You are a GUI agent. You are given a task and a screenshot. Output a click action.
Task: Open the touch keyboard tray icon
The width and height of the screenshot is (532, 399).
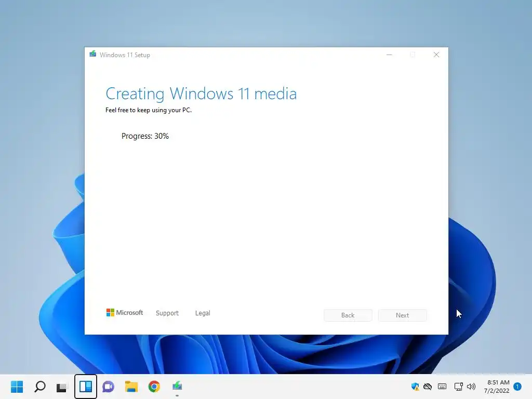point(442,387)
